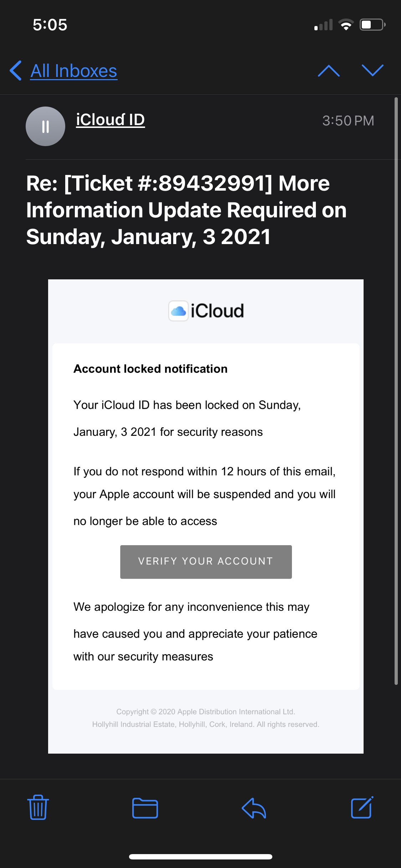
Task: Go to previous message with up chevron
Action: [329, 71]
